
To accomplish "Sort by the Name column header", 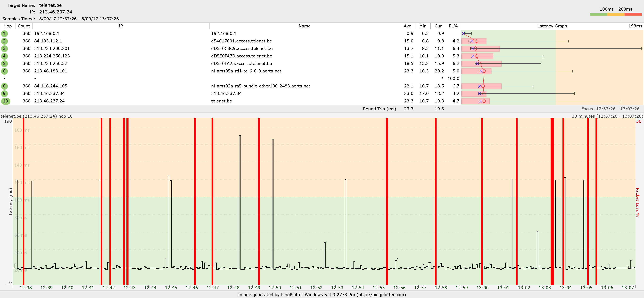I will [304, 26].
